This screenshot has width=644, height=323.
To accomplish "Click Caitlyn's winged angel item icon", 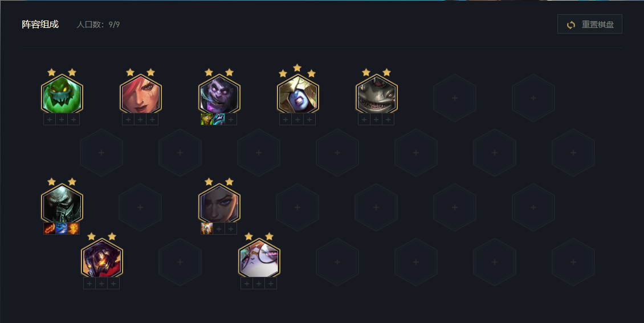I will click(207, 228).
